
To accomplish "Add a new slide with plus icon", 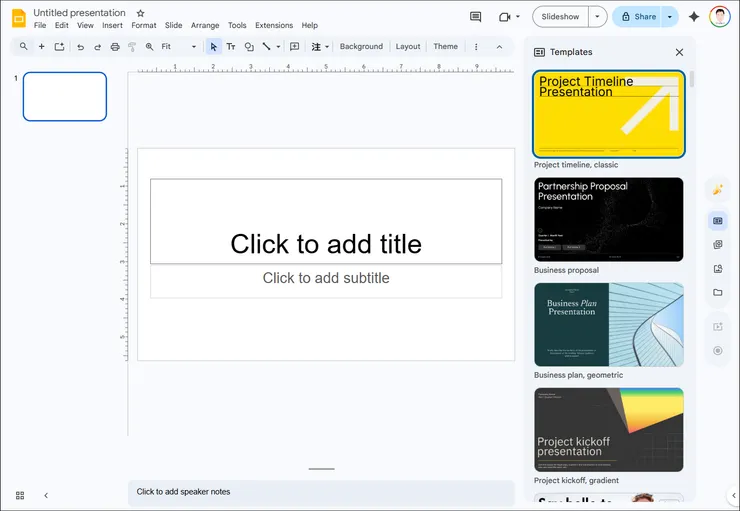I will tap(42, 46).
